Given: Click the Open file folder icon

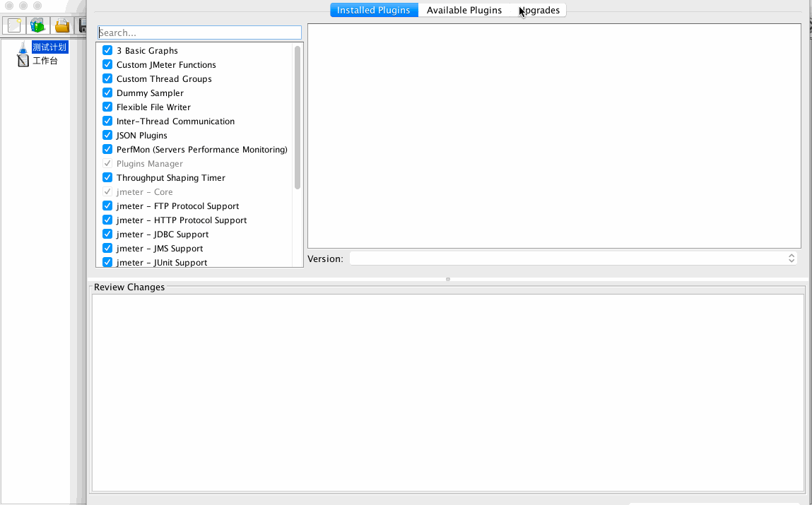Looking at the screenshot, I should 62,25.
